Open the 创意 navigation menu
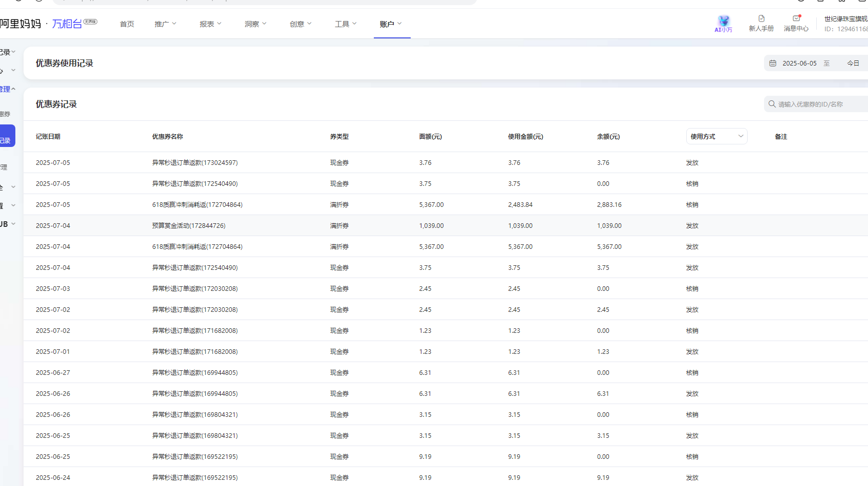868x486 pixels. [300, 24]
